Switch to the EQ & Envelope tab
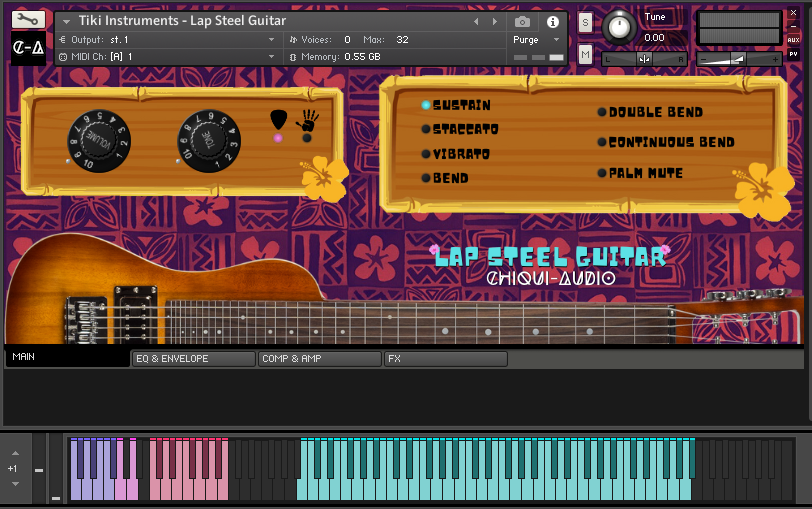 coord(193,358)
